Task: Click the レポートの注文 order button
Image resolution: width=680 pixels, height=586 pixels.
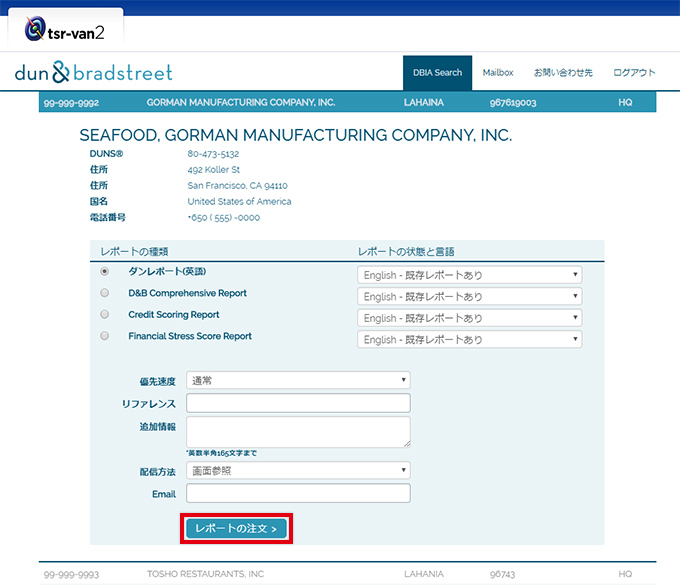Action: point(236,529)
